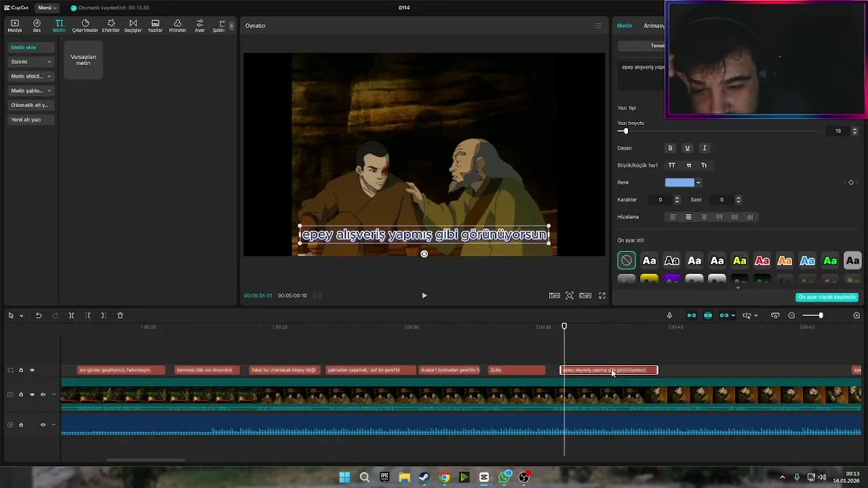Add a keyframe with the diamond icon

point(851,182)
